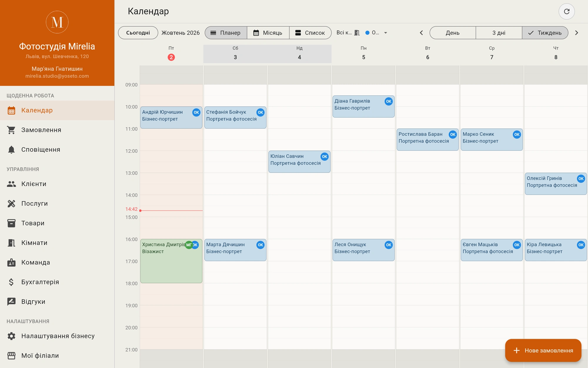Open Сповіщення bell section
This screenshot has width=588, height=368.
click(57, 150)
